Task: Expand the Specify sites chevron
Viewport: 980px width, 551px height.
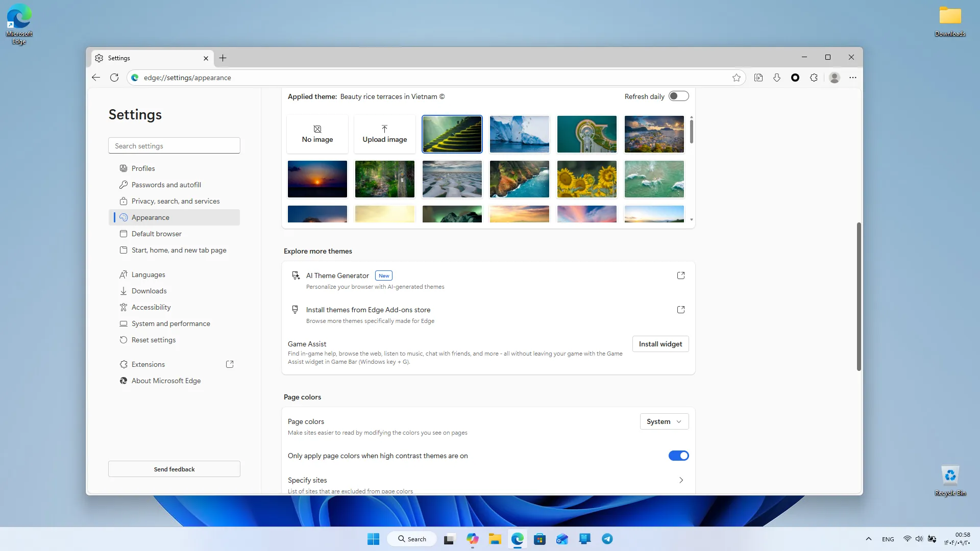Action: (x=681, y=480)
